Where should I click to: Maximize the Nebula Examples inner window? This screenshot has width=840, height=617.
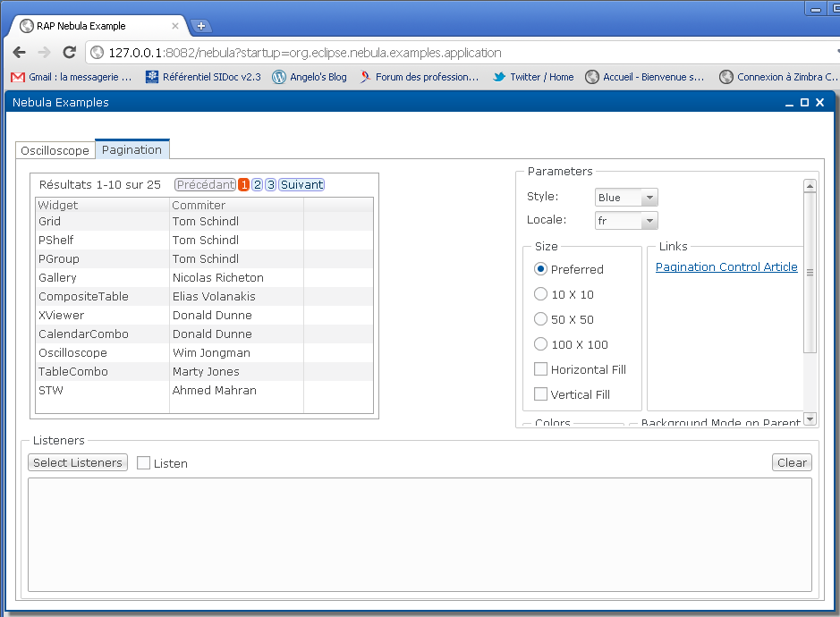point(804,102)
